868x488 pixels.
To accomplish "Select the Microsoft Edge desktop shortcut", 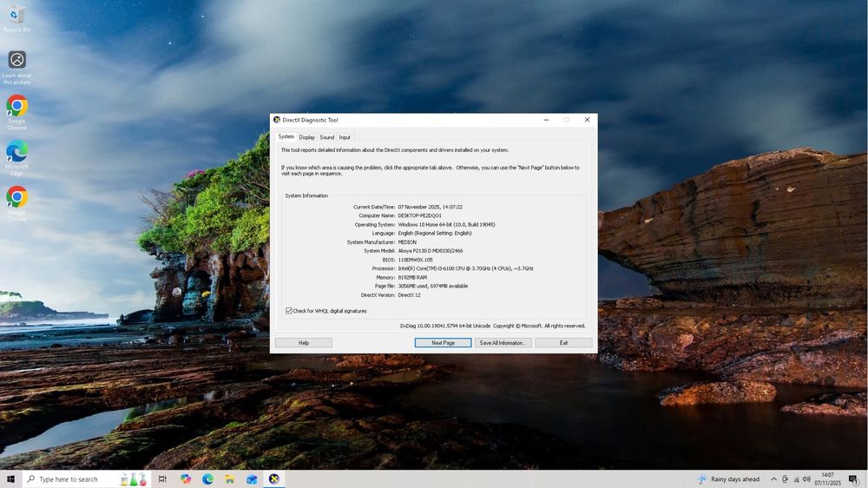I will tap(16, 158).
